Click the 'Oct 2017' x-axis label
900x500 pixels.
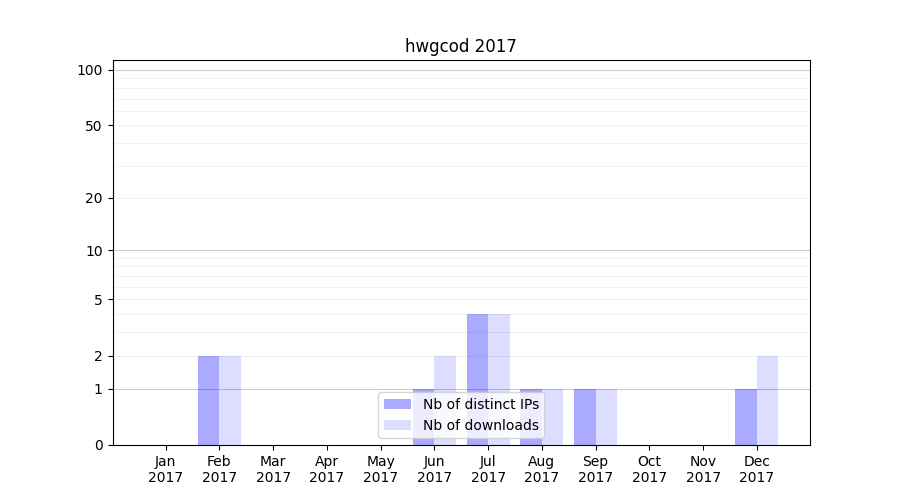[649, 469]
